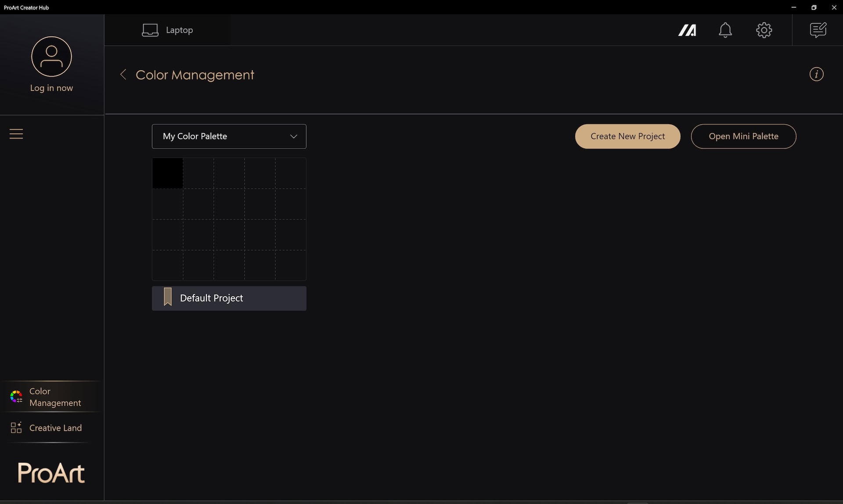
Task: Open the Laptop device tab
Action: click(x=167, y=30)
